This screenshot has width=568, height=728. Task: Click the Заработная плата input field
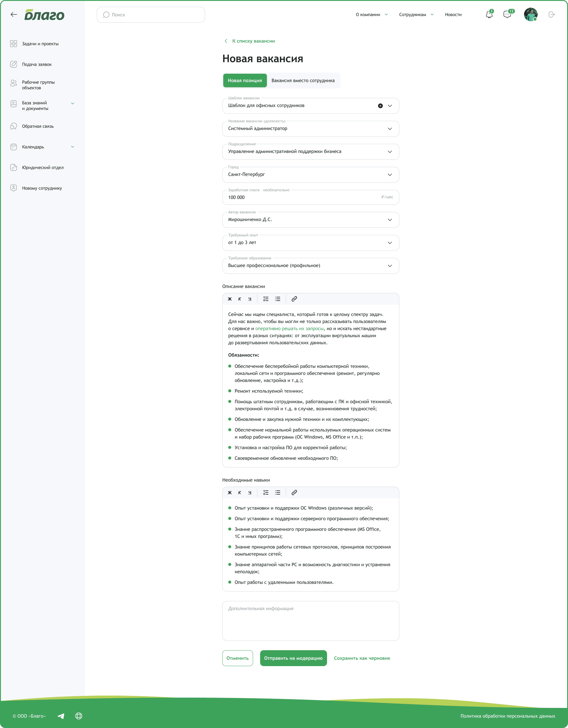(x=311, y=197)
